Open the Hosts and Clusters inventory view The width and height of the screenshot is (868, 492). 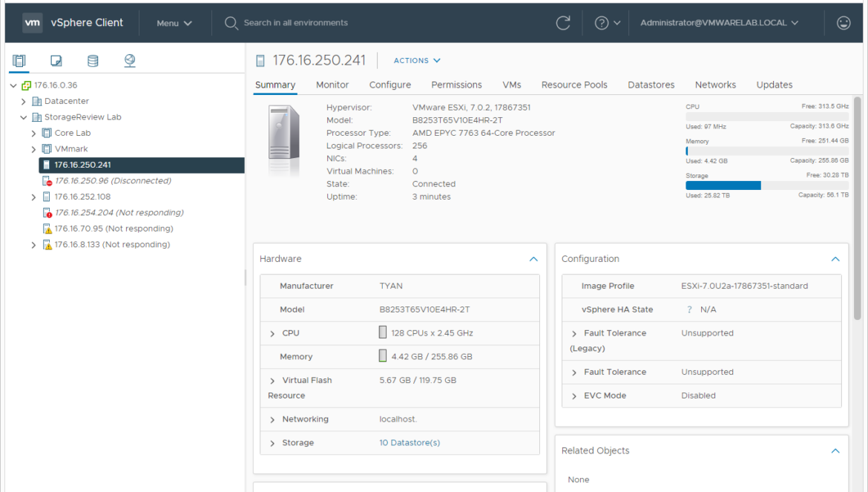tap(19, 60)
